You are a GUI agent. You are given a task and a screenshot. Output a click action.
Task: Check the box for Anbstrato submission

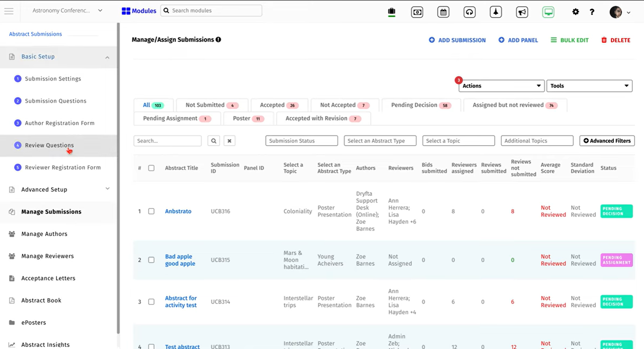coord(151,211)
